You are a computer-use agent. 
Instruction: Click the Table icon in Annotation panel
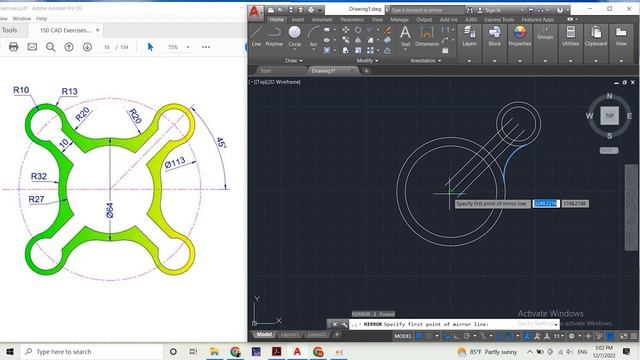coord(445,50)
